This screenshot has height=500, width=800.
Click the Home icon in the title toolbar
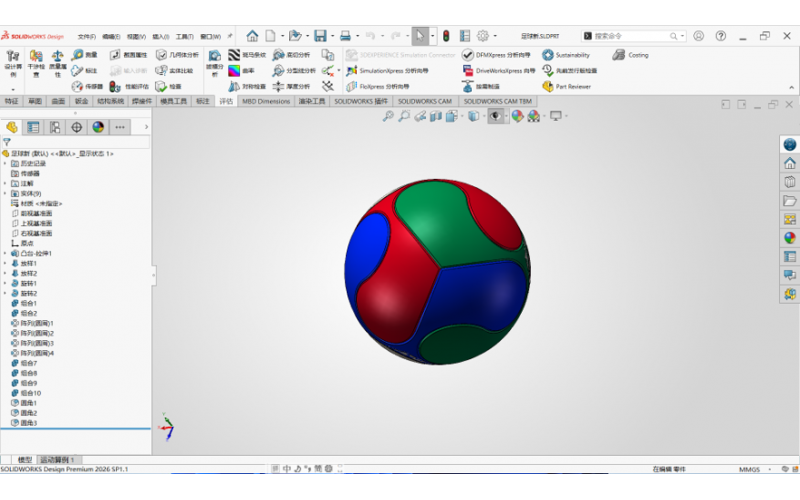click(252, 36)
